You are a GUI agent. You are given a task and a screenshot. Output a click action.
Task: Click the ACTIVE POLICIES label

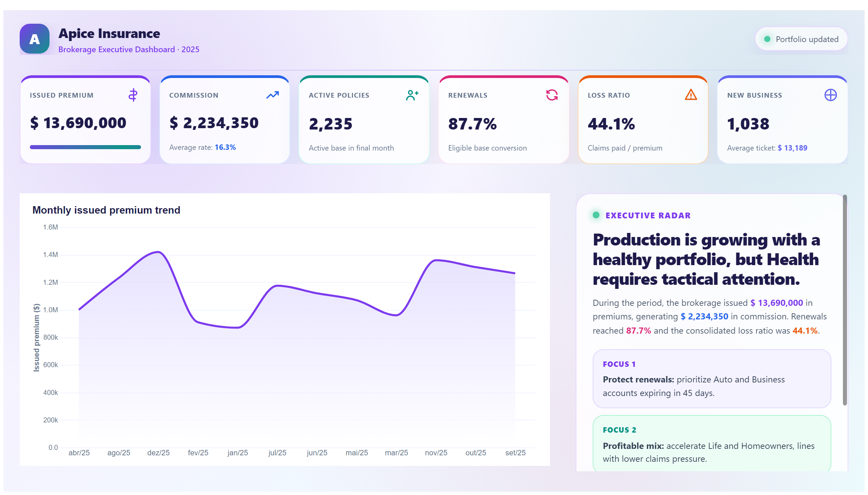pos(339,95)
